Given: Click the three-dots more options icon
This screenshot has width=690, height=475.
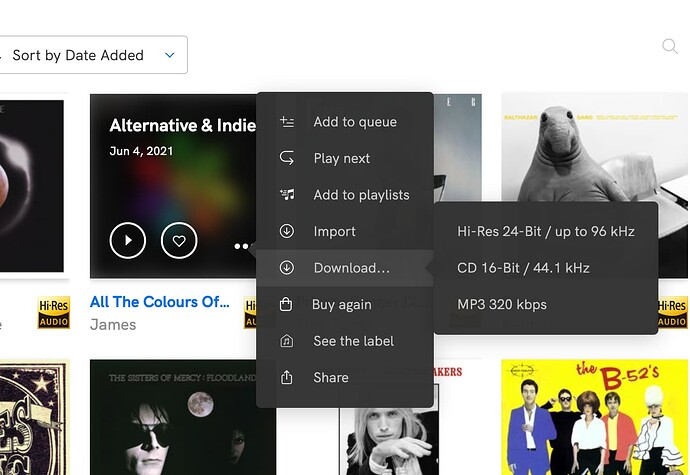Looking at the screenshot, I should pos(241,245).
